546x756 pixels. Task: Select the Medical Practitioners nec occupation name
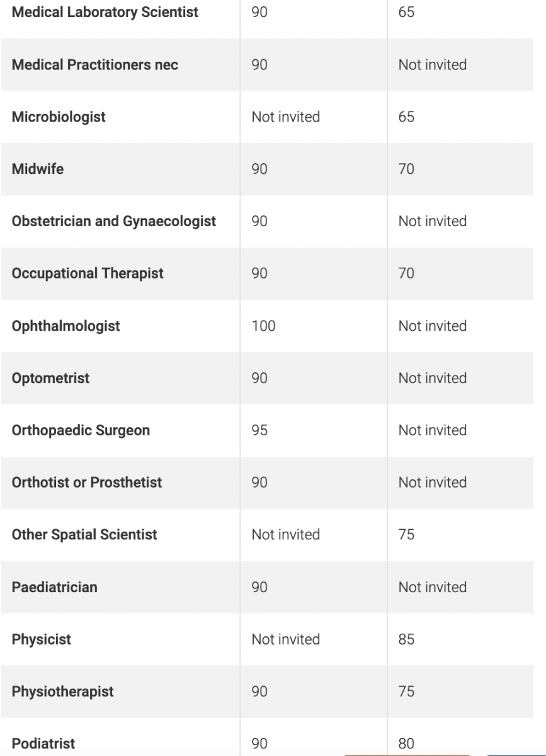click(x=95, y=65)
